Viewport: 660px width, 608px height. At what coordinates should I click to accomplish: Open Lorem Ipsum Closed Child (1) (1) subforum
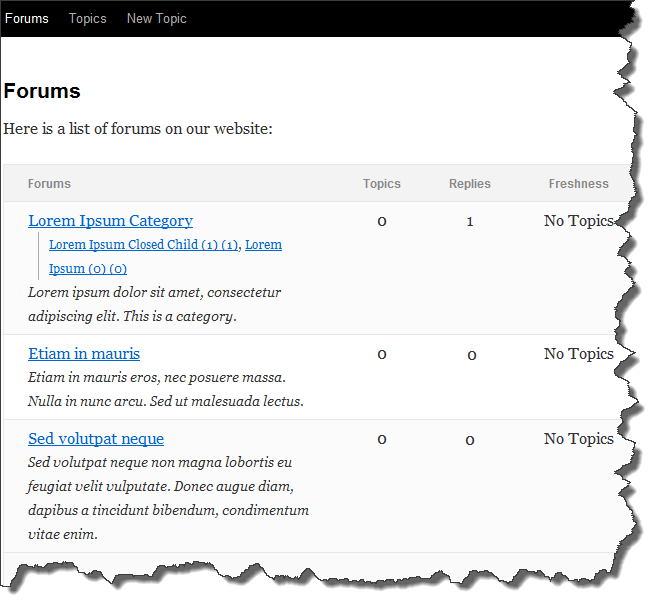click(144, 245)
